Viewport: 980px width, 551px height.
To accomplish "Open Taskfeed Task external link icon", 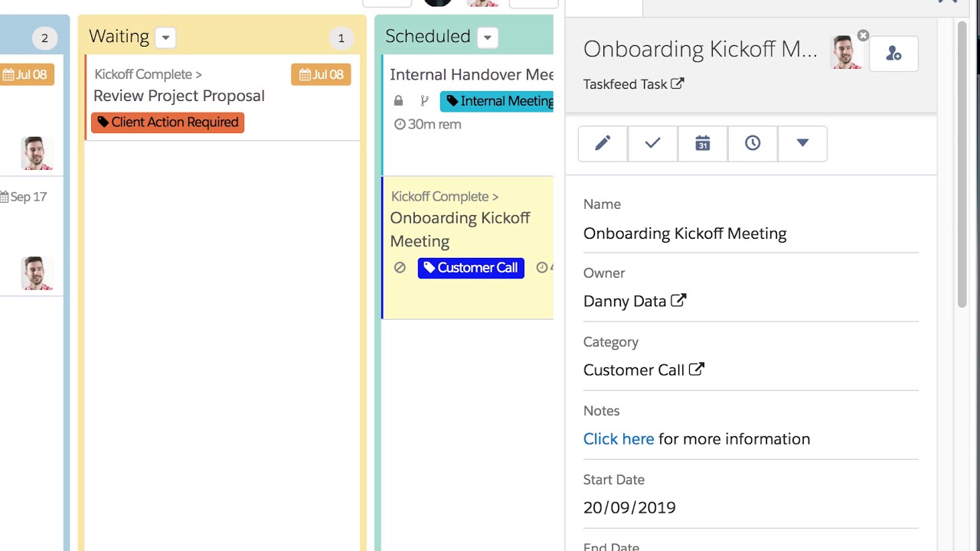I will click(678, 83).
